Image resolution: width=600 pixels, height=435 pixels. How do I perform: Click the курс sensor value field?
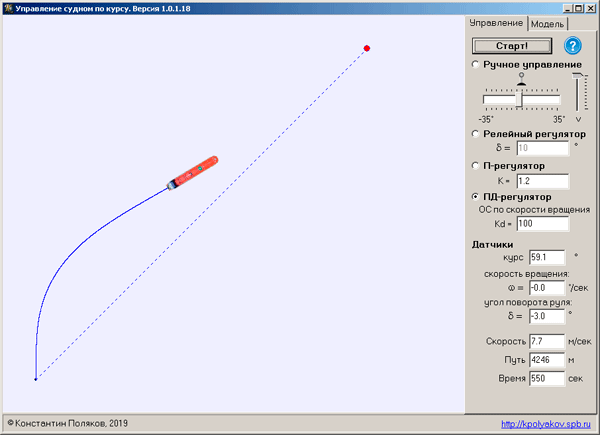tap(548, 257)
